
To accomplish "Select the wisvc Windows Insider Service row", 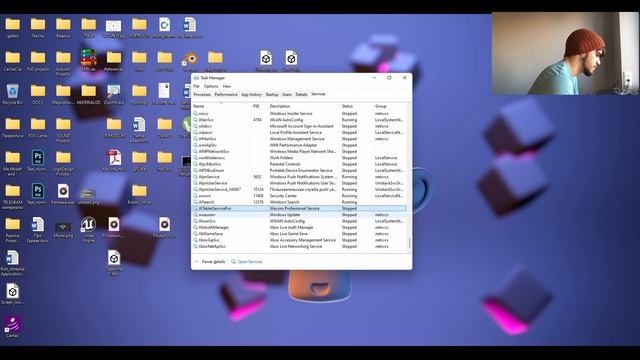I will (300, 113).
